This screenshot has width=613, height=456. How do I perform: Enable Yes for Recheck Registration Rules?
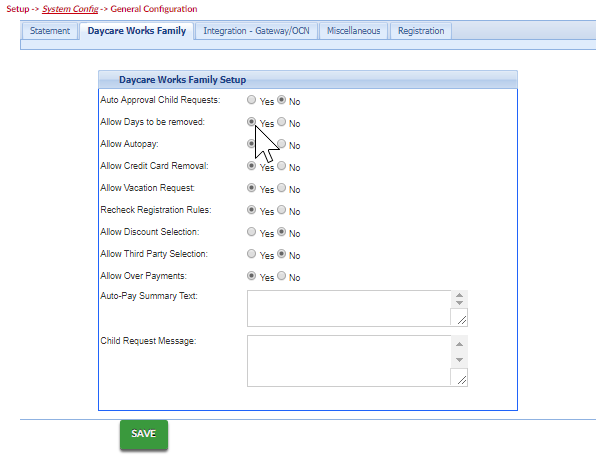coord(251,210)
